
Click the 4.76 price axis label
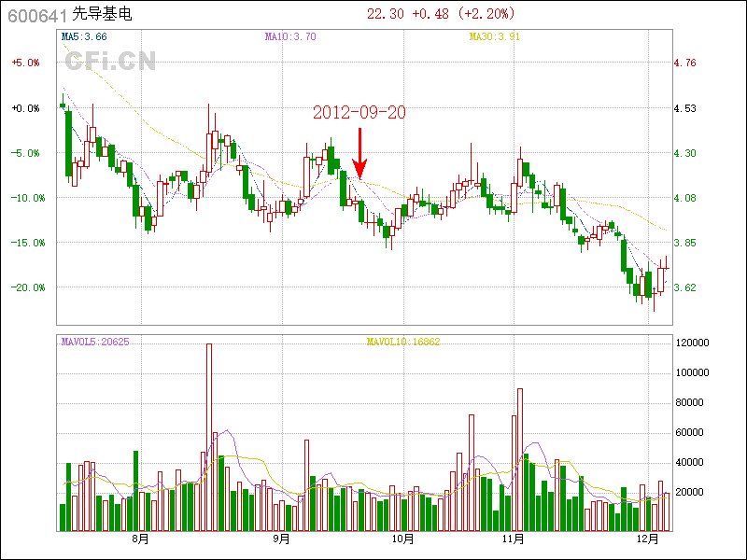click(x=684, y=63)
